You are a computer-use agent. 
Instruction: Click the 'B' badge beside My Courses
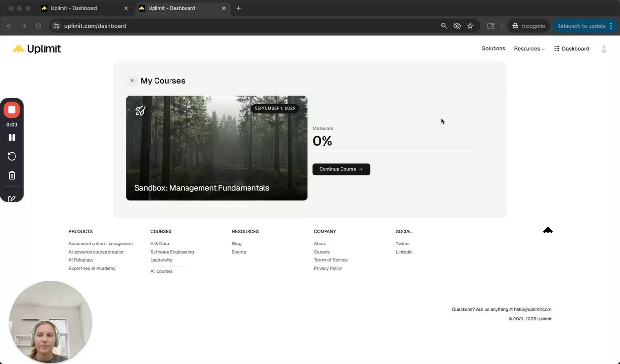(132, 81)
